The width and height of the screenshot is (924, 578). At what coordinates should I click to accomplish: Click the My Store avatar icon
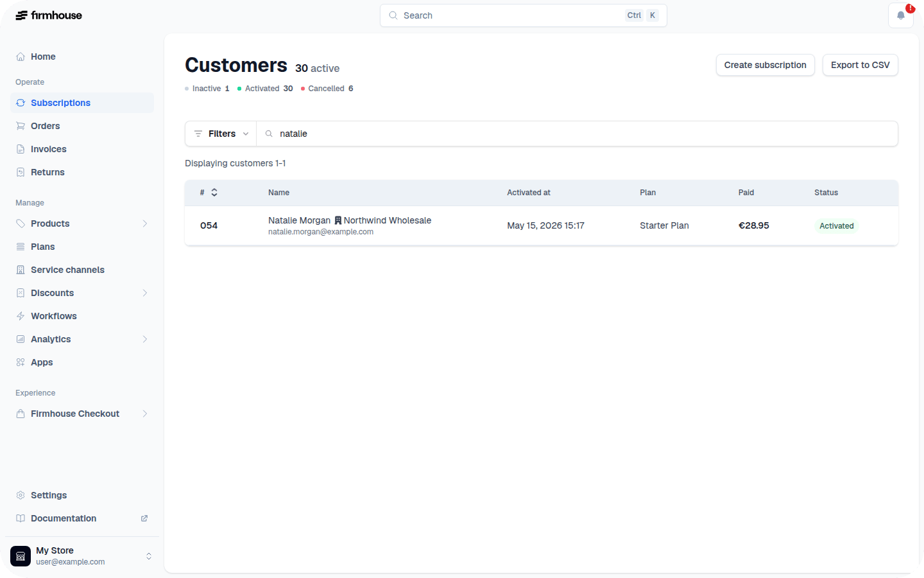(x=21, y=556)
